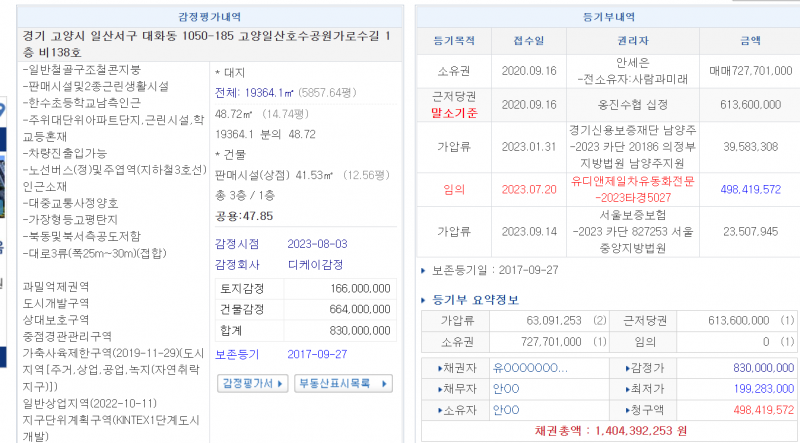Click the 가압류 date 2023.01.31
Screen dimensions: 800x443
pyautogui.click(x=529, y=147)
